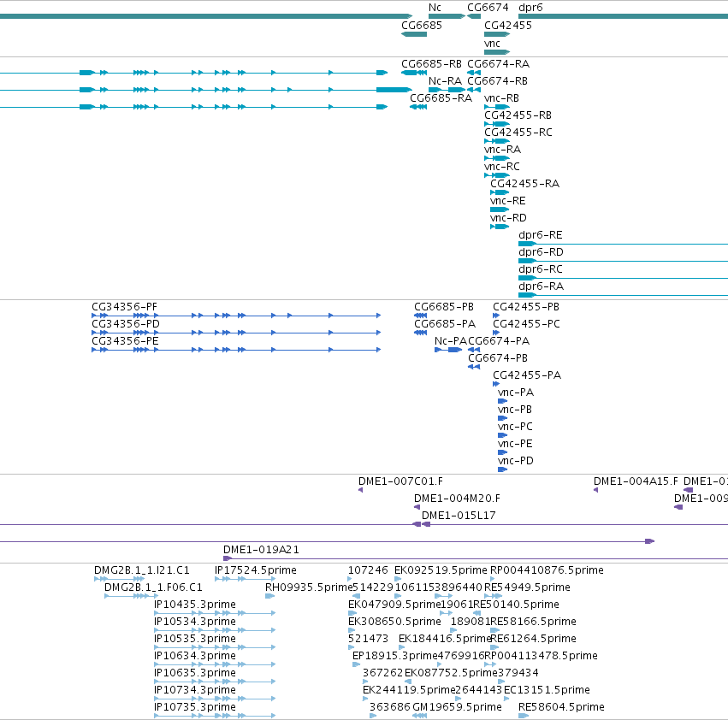This screenshot has width=728, height=720.
Task: Click transcript dpr6-RA
Action: [x=541, y=286]
